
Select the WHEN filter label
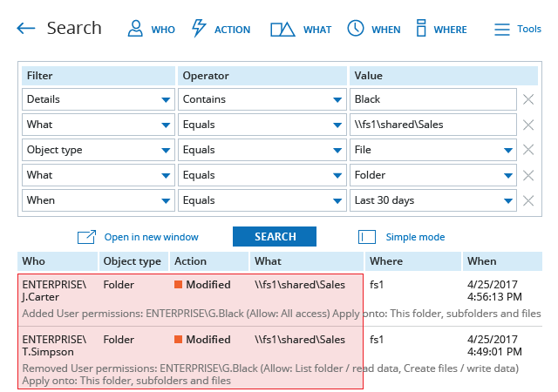click(385, 30)
